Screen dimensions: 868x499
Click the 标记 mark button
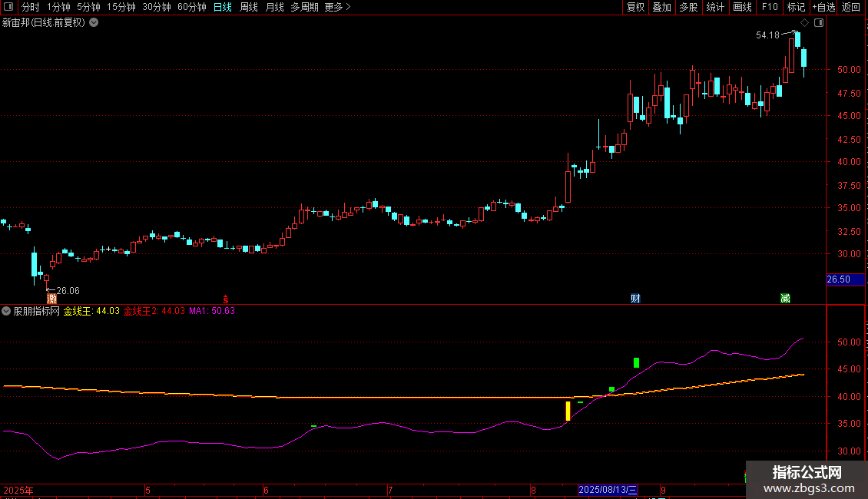click(x=796, y=7)
